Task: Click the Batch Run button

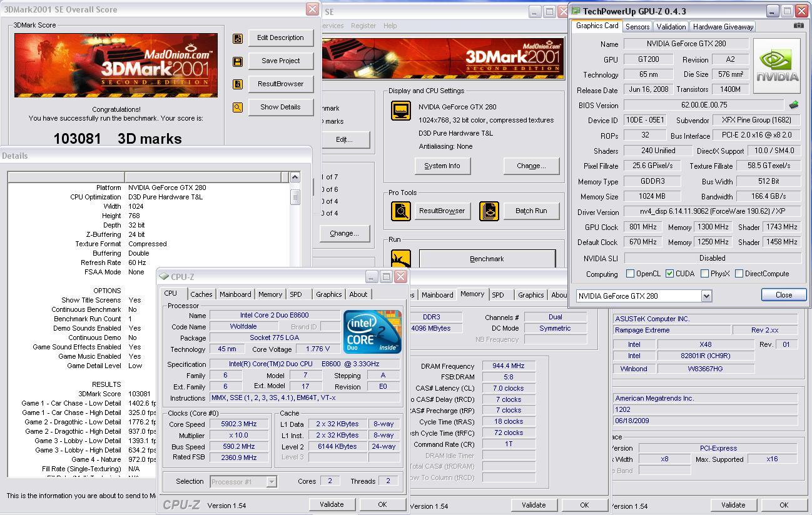Action: tap(531, 211)
